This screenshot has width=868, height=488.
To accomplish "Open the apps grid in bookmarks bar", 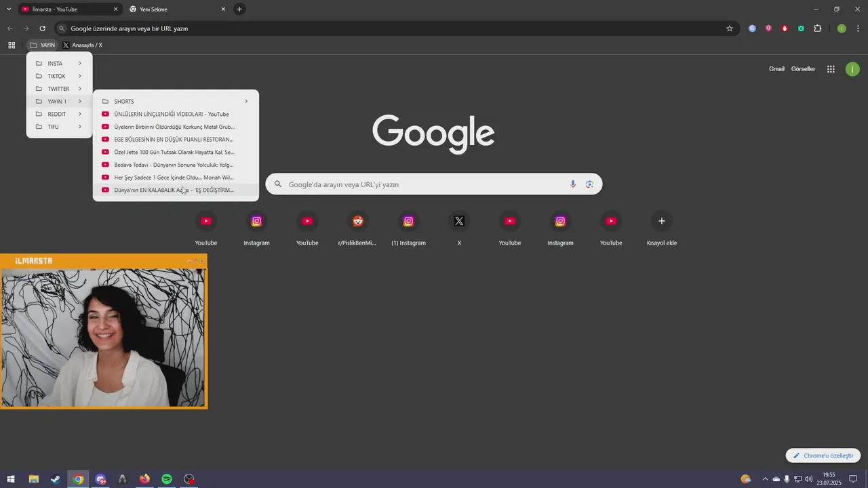I will point(12,45).
